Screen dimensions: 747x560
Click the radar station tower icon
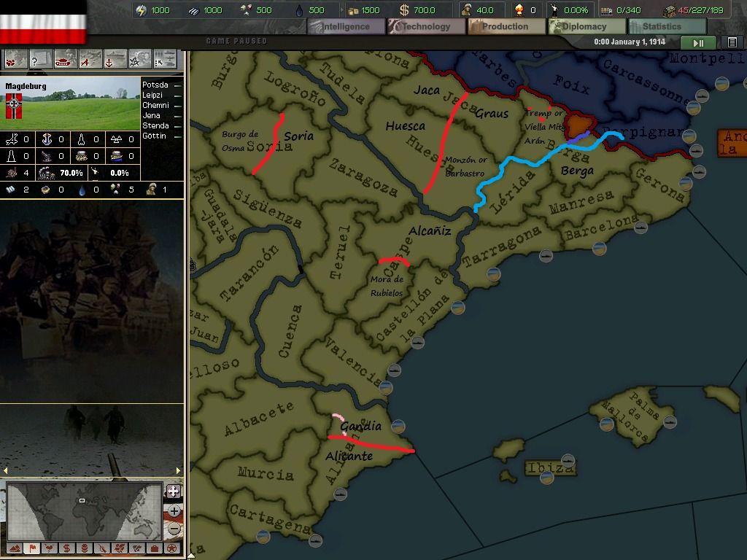click(12, 156)
